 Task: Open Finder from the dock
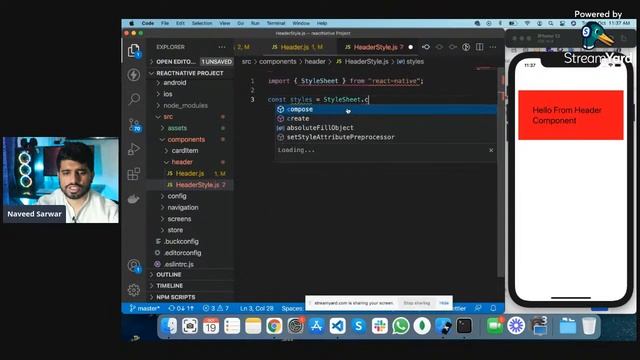click(169, 326)
